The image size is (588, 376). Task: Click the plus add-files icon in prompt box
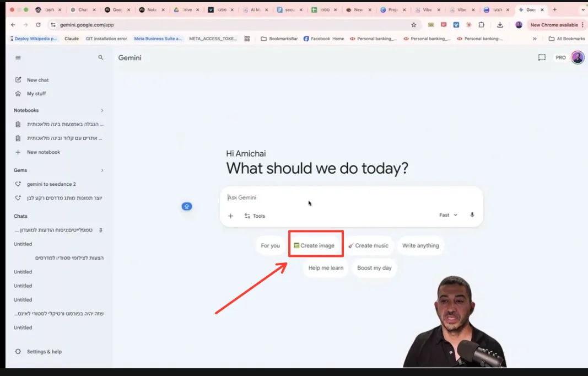click(x=230, y=216)
